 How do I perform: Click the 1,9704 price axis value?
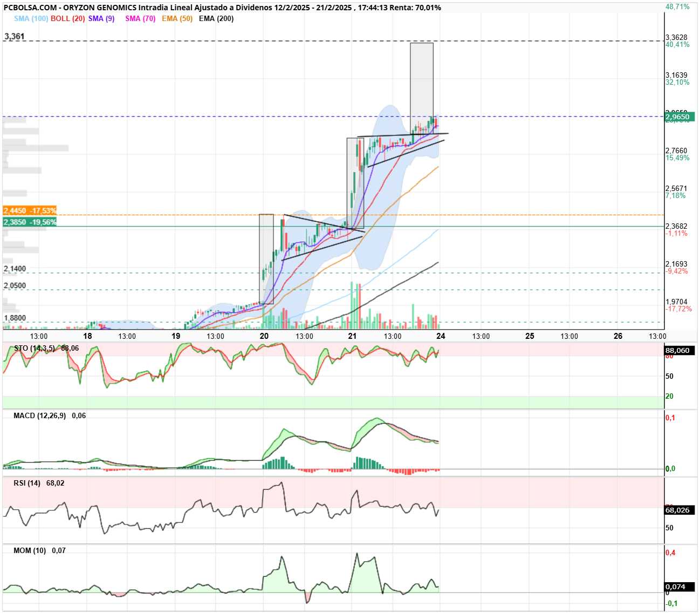click(x=676, y=302)
